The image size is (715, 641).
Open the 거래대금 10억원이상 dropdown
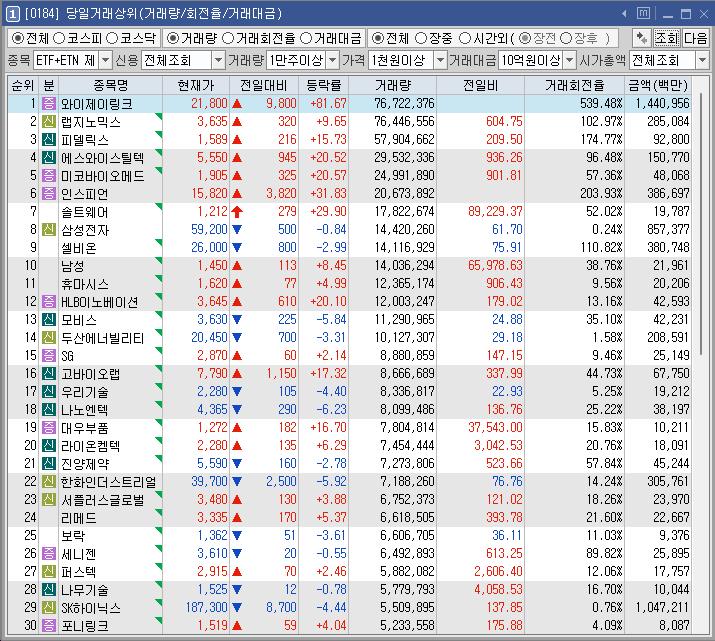pyautogui.click(x=570, y=60)
